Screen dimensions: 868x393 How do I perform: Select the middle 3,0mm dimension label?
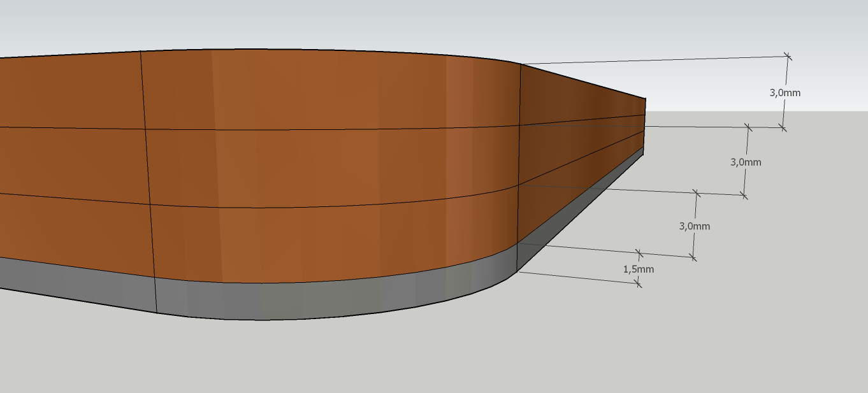pos(746,162)
